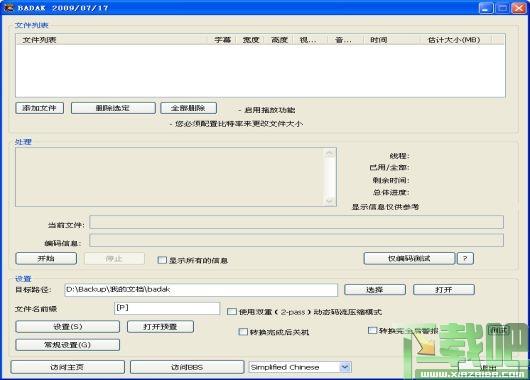
Task: Click the up arrow of the 处理 log scrollbar
Action: [x=329, y=154]
